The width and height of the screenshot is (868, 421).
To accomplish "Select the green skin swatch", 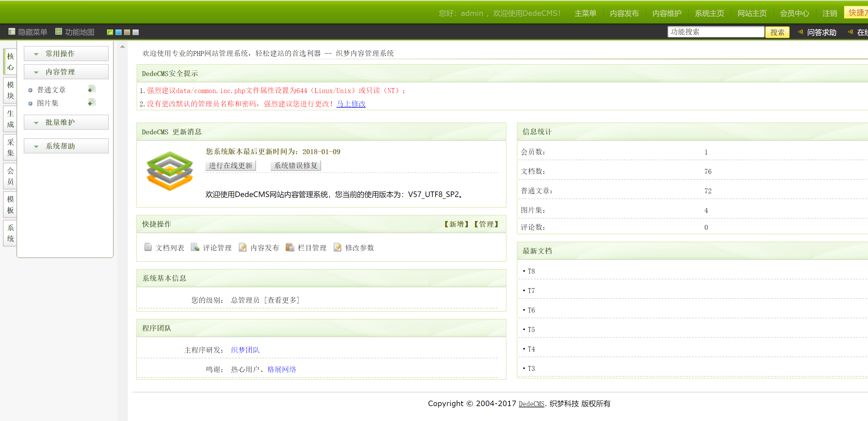I will pos(110,32).
